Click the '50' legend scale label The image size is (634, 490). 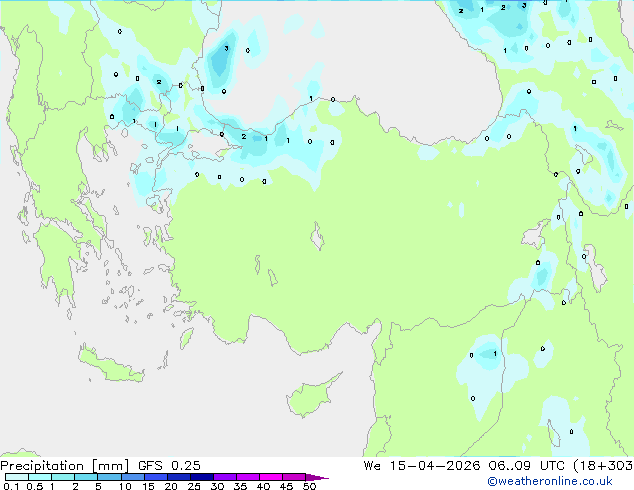[309, 486]
